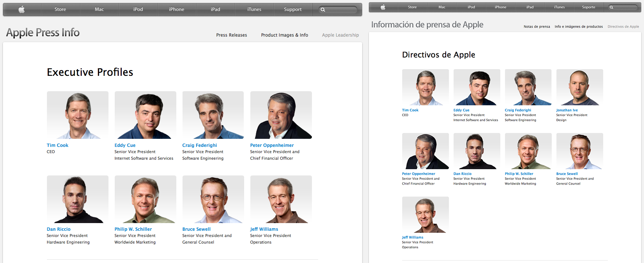
Task: Open Dan Riccio link on Spanish page
Action: pyautogui.click(x=463, y=174)
